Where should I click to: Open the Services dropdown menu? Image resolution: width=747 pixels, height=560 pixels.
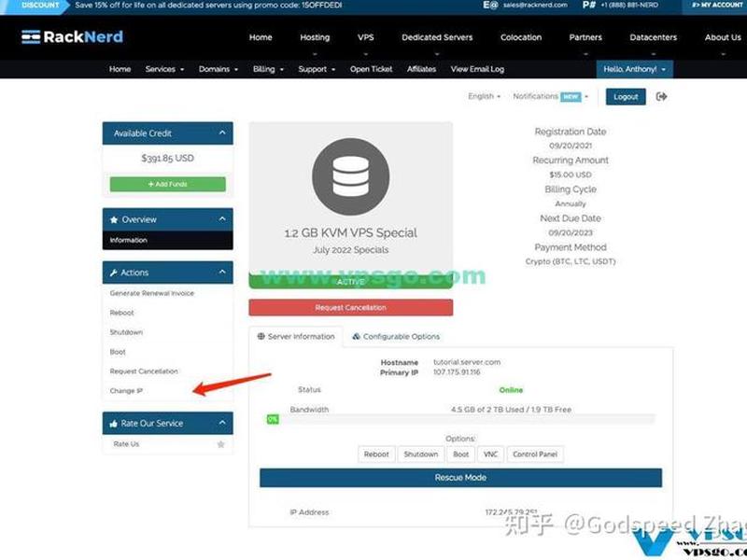(164, 69)
